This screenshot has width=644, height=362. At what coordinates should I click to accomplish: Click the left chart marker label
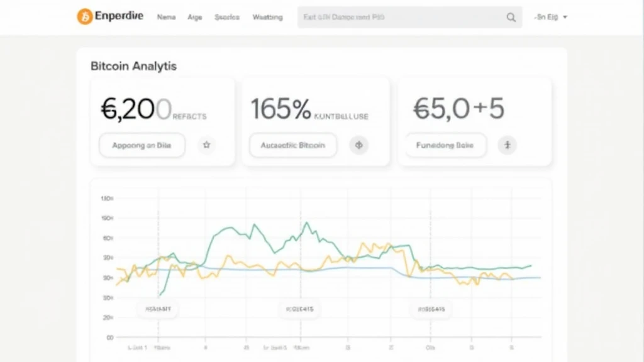(158, 309)
